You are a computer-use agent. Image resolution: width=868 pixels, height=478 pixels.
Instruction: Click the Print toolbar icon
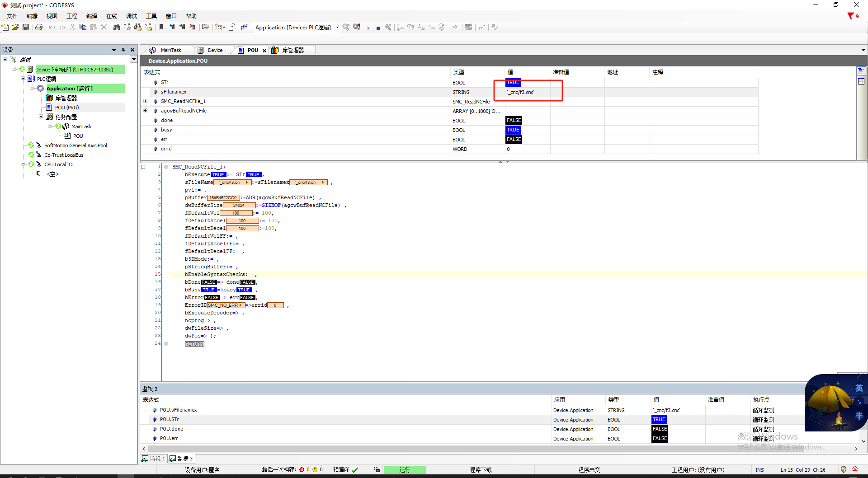coord(39,27)
